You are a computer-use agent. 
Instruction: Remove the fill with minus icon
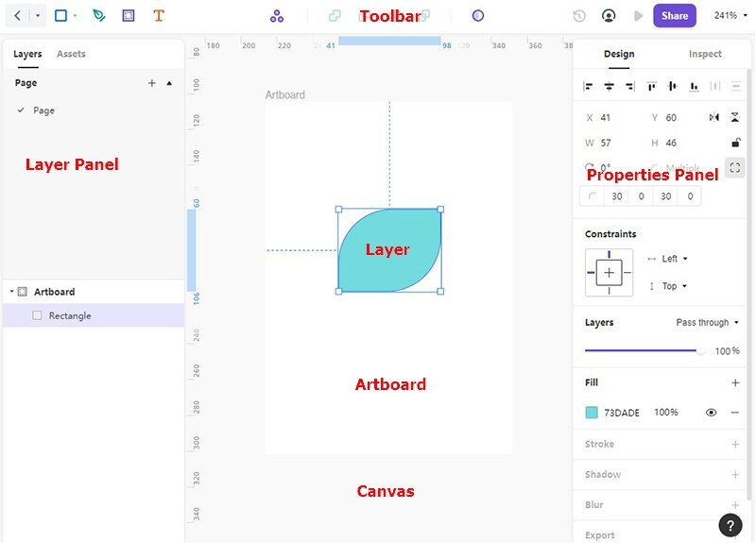(735, 413)
